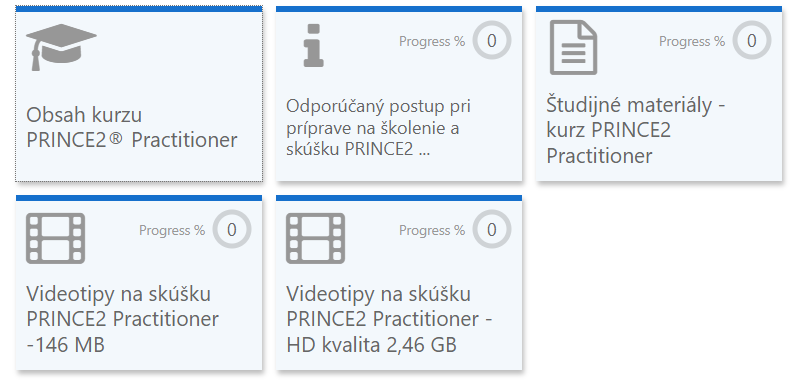This screenshot has height=385, width=798.
Task: Click progress circle on Študijné materiály tile
Action: click(752, 40)
